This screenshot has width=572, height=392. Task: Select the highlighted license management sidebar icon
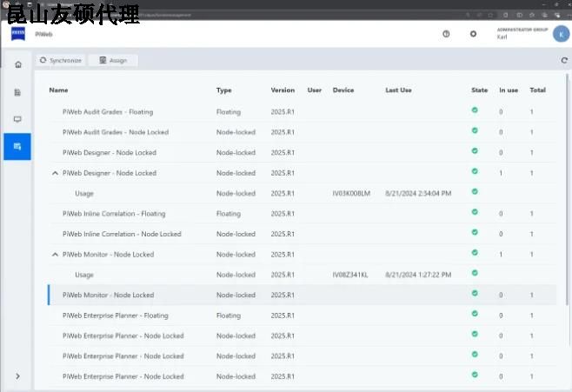tap(17, 147)
